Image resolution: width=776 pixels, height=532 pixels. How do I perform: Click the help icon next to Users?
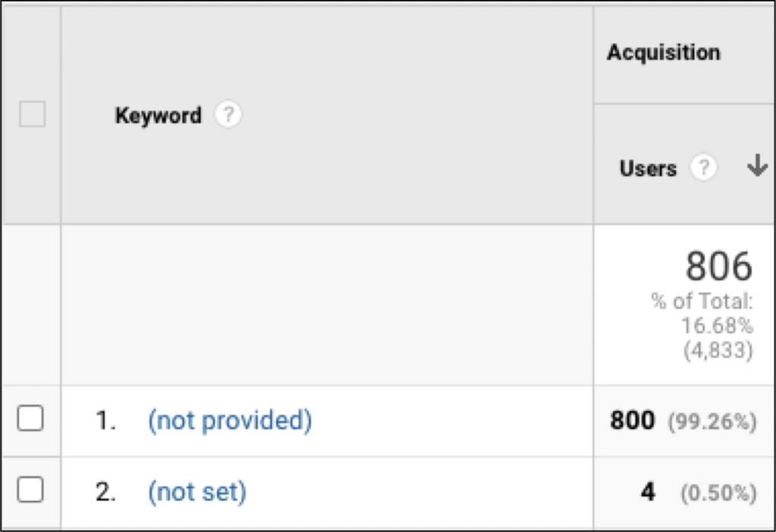[703, 167]
